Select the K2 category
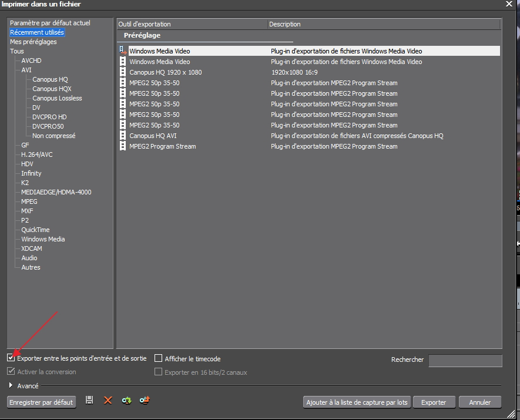The width and height of the screenshot is (520, 420). 25,183
